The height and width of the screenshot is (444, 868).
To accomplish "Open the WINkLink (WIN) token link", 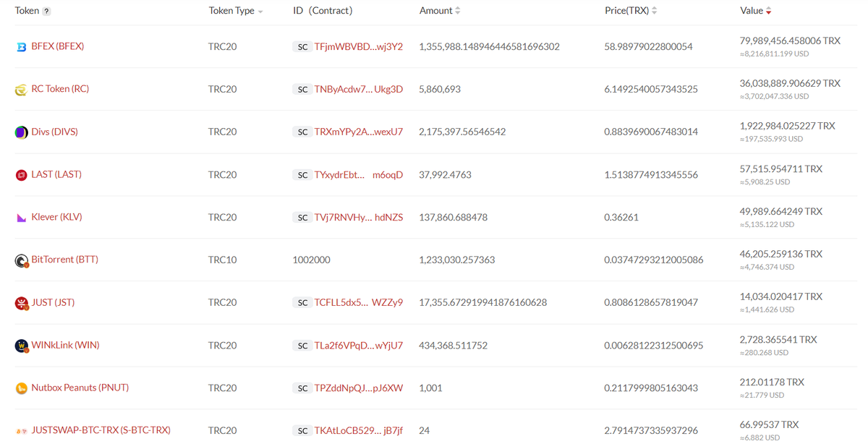I will (x=65, y=345).
